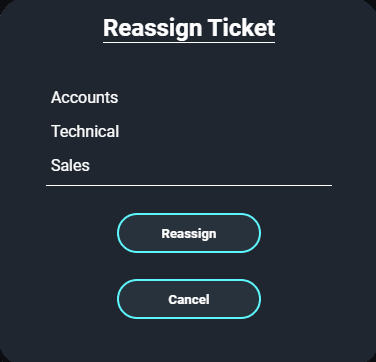Pick Technical as the new ticket team
Image resolution: width=376 pixels, height=362 pixels.
(189, 131)
